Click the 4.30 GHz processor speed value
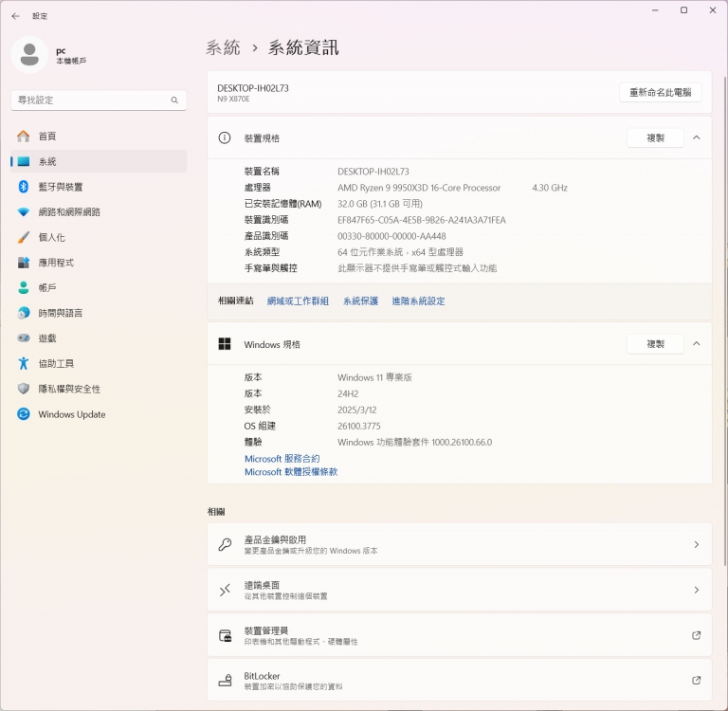 point(550,188)
